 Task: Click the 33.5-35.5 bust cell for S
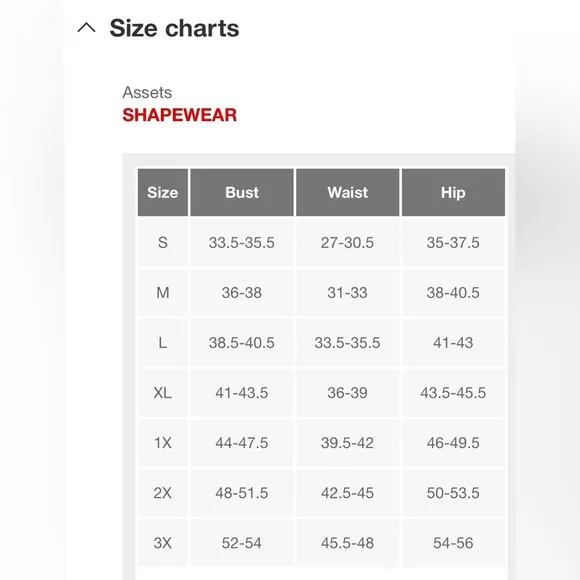tap(242, 243)
